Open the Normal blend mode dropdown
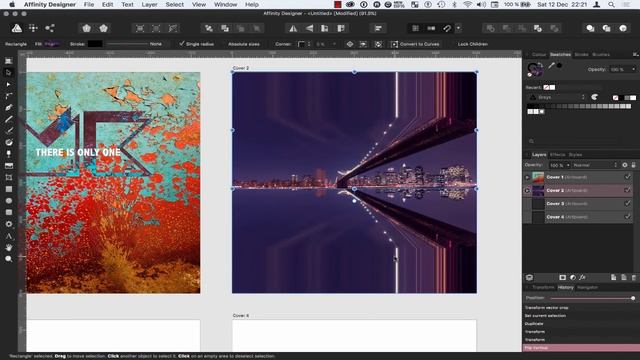The image size is (640, 360). pyautogui.click(x=595, y=165)
